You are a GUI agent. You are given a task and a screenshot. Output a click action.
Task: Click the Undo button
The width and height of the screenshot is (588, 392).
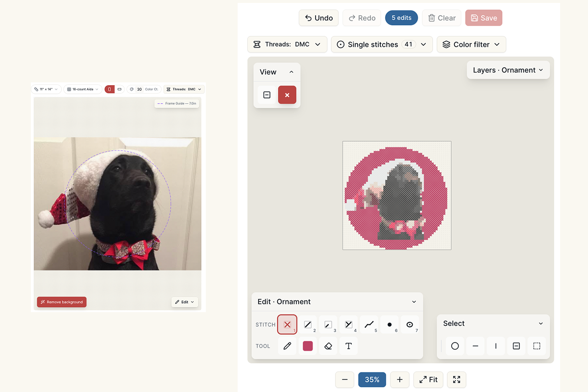tap(319, 18)
